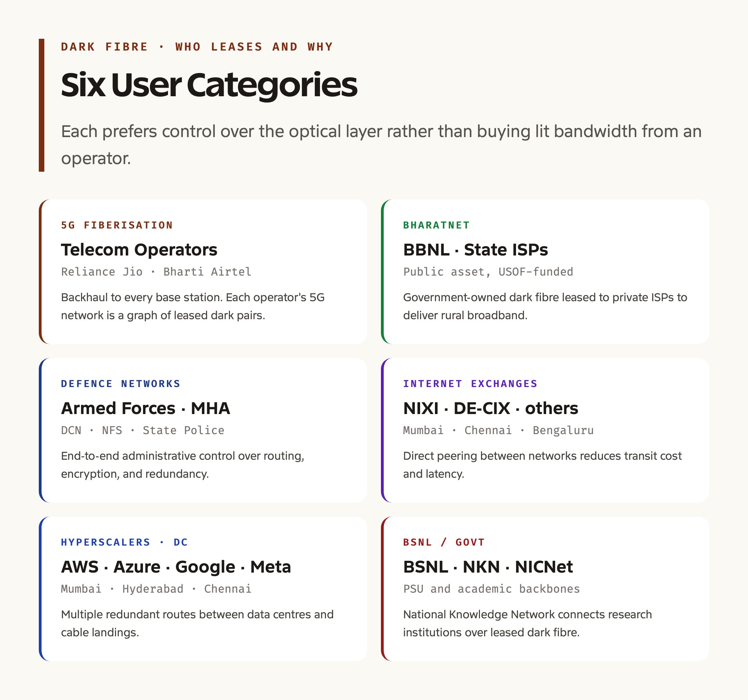The width and height of the screenshot is (748, 700).
Task: Select the National Knowledge Network description
Action: (527, 623)
